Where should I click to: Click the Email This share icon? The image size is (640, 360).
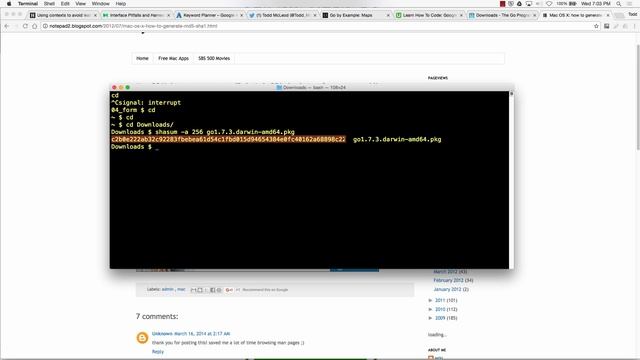coord(194,290)
